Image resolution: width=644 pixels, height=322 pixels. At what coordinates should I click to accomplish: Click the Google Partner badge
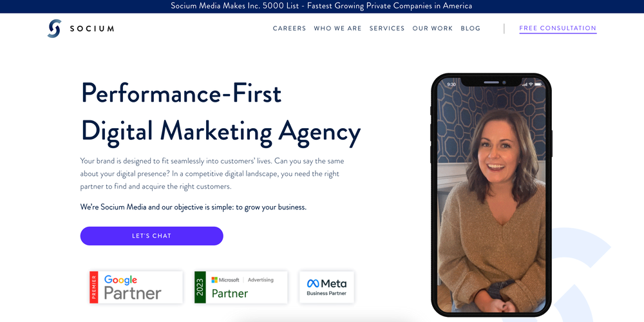(136, 287)
